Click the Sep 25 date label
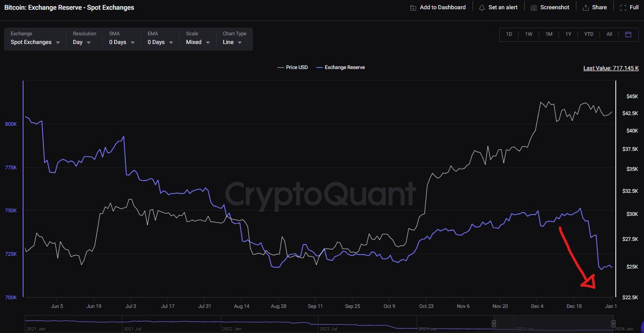Screen dimensions: 644x333 (352, 306)
